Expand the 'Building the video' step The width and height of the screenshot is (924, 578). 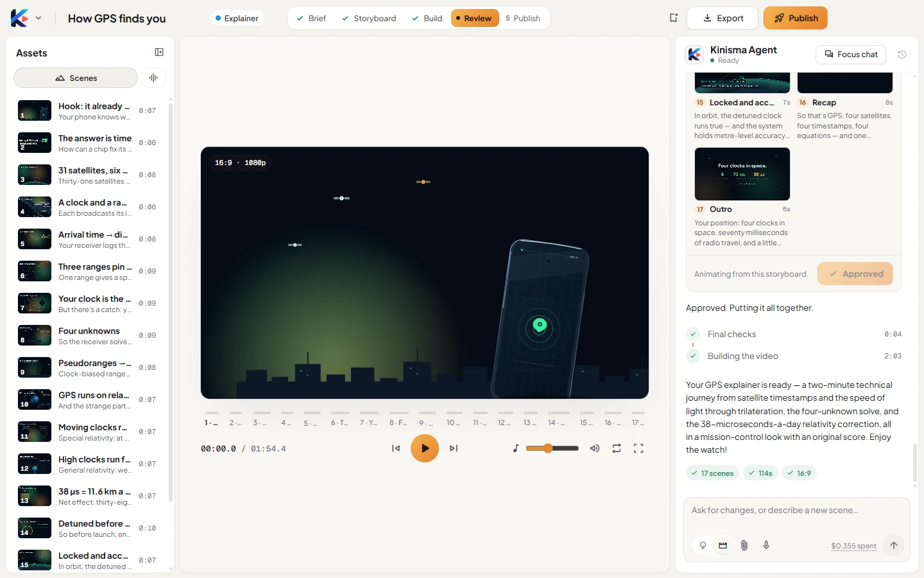tap(794, 356)
